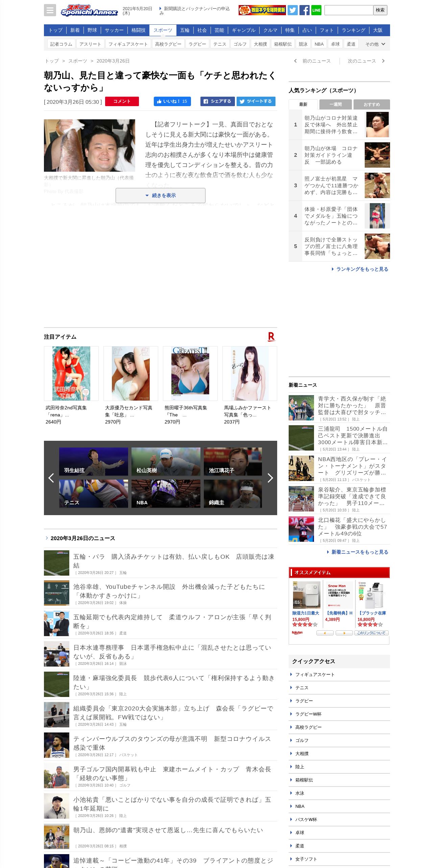The image size is (434, 868).
Task: Click このリンクについて in Rakuten widget
Action: point(371,633)
